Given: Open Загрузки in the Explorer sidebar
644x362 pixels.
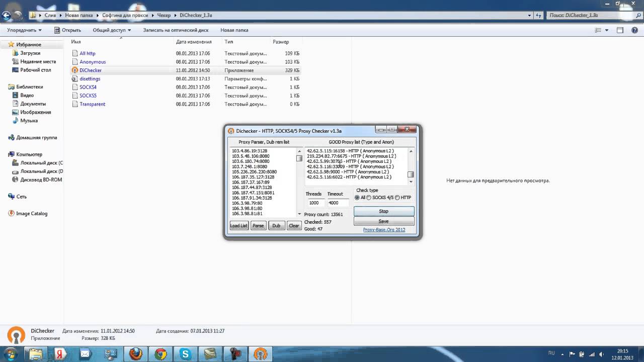Looking at the screenshot, I should click(30, 53).
